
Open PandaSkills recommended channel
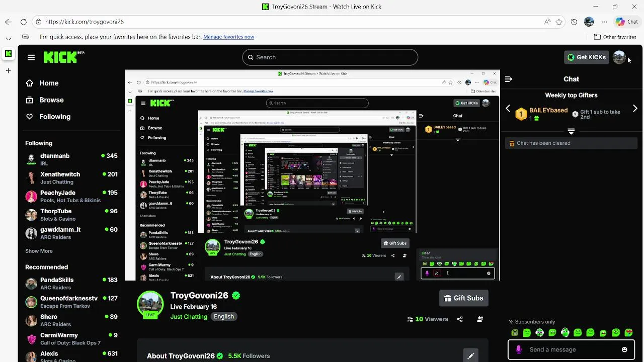point(71,284)
